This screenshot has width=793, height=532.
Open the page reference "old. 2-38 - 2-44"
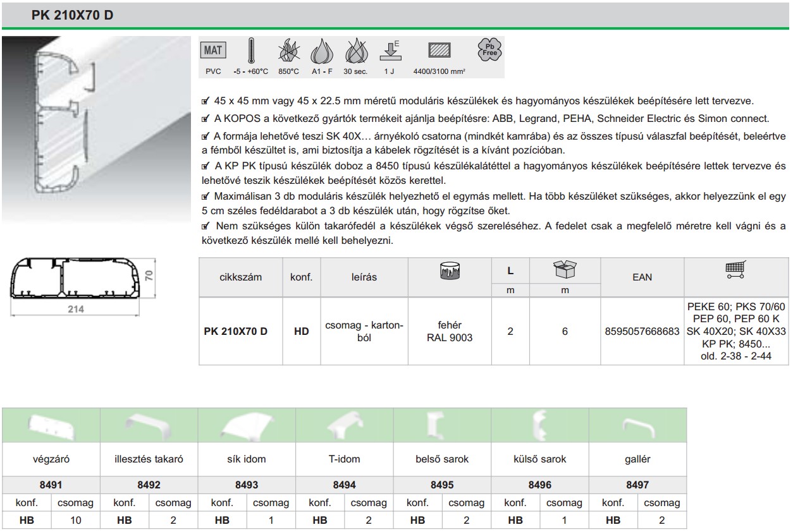737,356
